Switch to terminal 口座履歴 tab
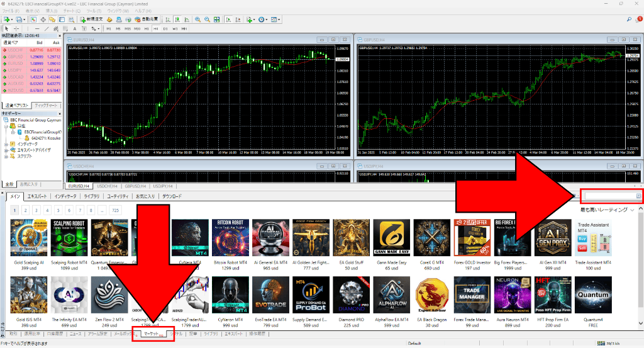The height and width of the screenshot is (348, 644). (55, 334)
